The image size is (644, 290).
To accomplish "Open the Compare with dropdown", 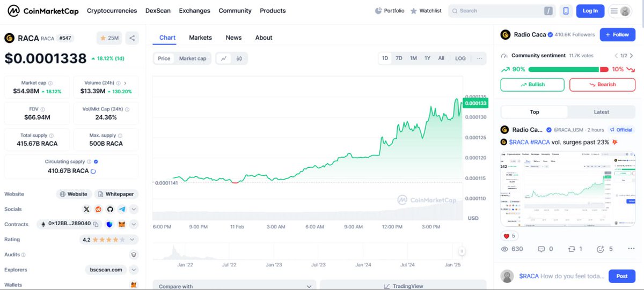I will (235, 286).
